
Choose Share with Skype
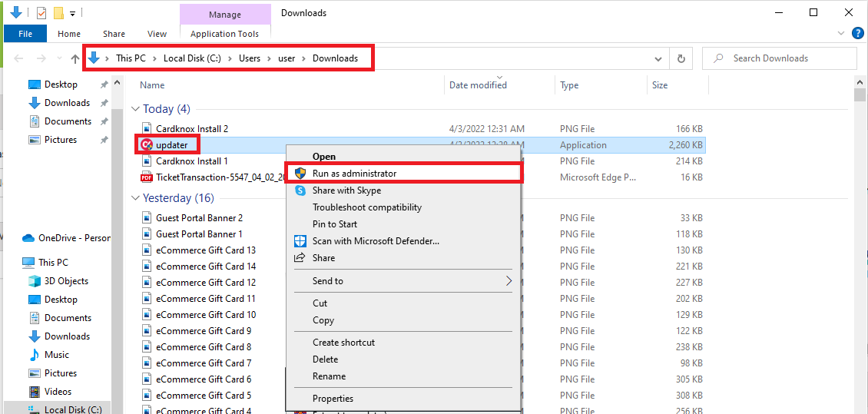[x=403, y=190]
